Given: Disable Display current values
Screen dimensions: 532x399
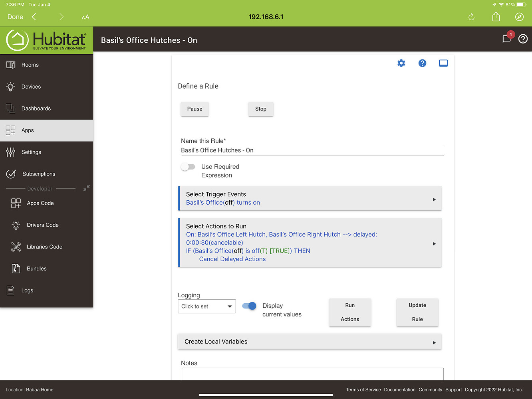Looking at the screenshot, I should click(248, 306).
